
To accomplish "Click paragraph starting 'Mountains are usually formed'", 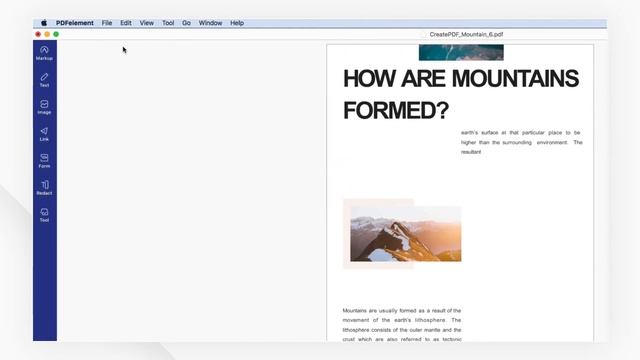I will pos(402,325).
